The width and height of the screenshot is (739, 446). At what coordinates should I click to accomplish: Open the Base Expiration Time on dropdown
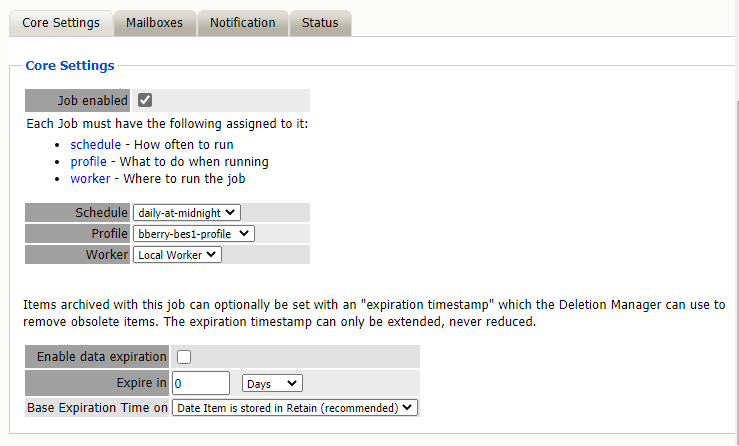pos(294,408)
